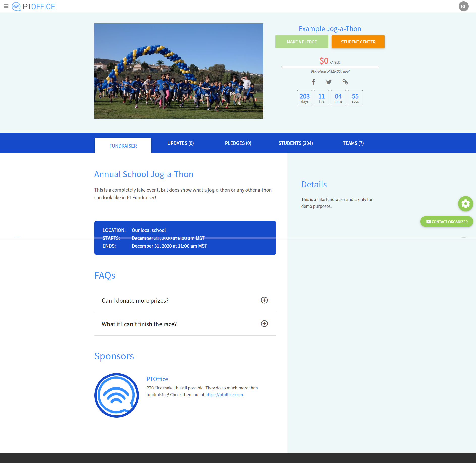This screenshot has width=476, height=463.
Task: Open the Student Center
Action: (x=358, y=42)
